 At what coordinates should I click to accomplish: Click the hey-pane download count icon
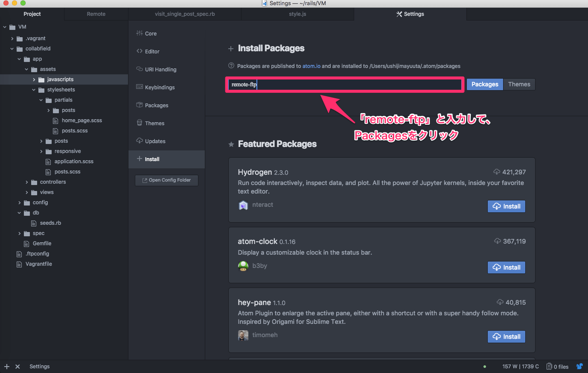pyautogui.click(x=500, y=302)
